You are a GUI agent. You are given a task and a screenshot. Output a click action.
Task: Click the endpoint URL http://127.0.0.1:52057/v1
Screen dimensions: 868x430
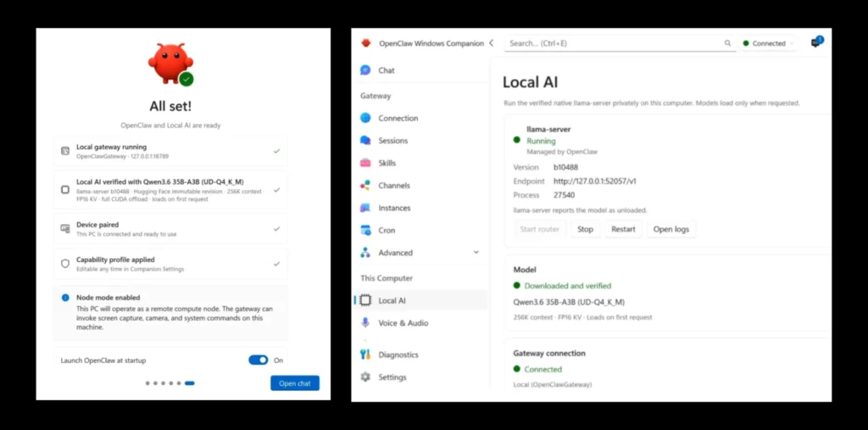coord(594,181)
